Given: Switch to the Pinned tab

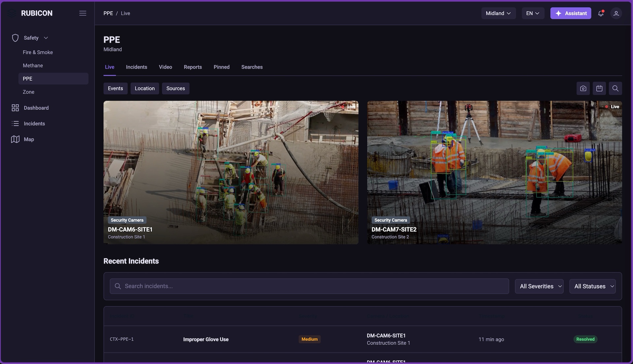Looking at the screenshot, I should 222,67.
